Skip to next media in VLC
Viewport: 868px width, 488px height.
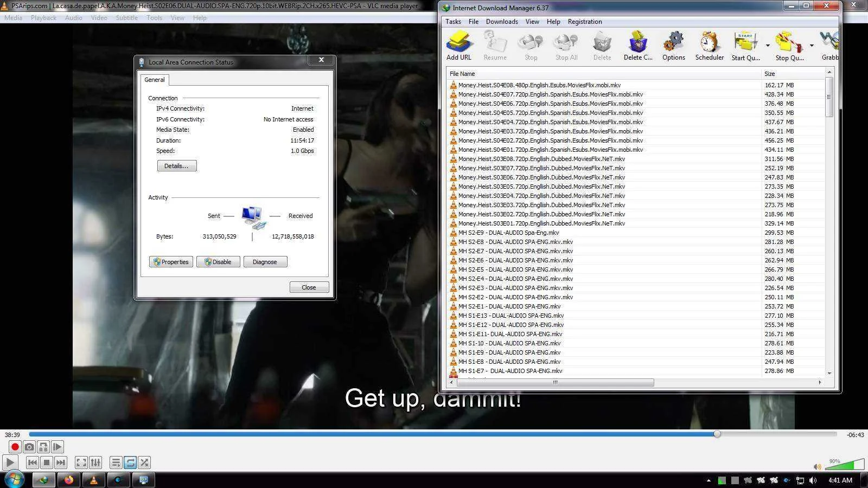coord(61,463)
